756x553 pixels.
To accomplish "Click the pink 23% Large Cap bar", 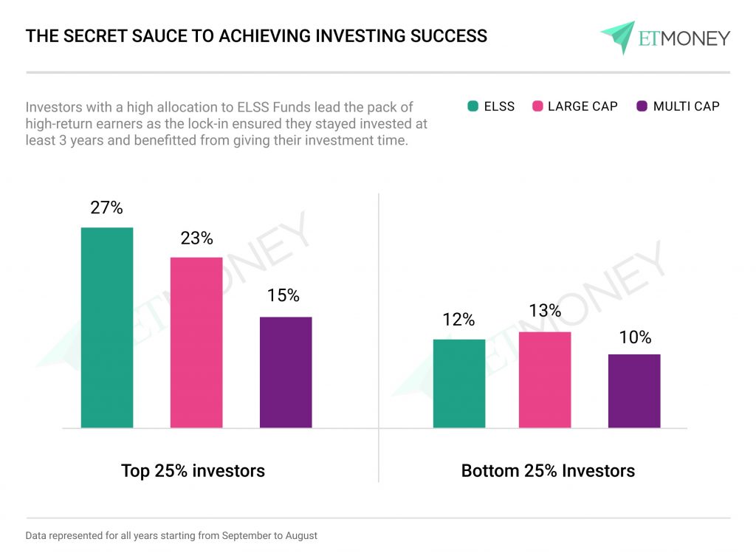I will point(196,342).
